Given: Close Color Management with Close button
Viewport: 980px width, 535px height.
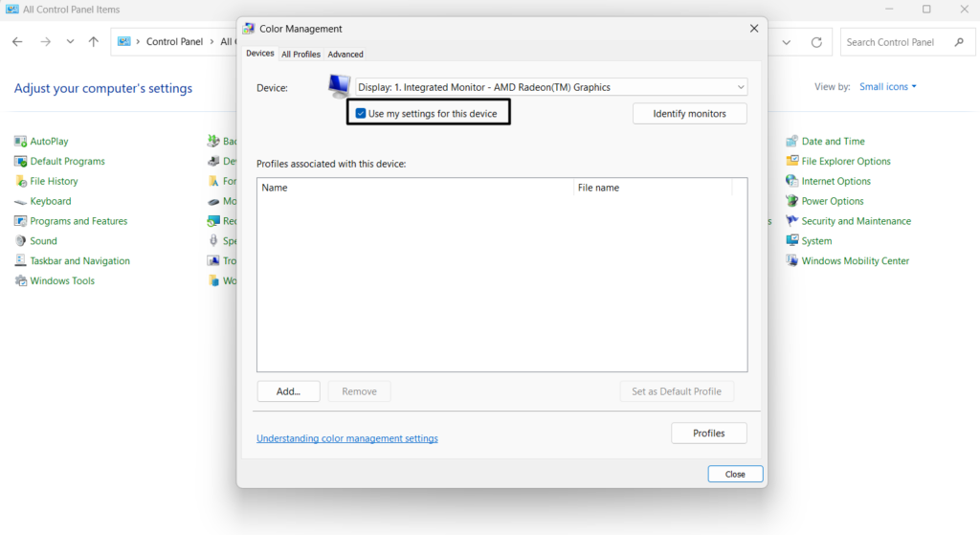Looking at the screenshot, I should pyautogui.click(x=735, y=475).
